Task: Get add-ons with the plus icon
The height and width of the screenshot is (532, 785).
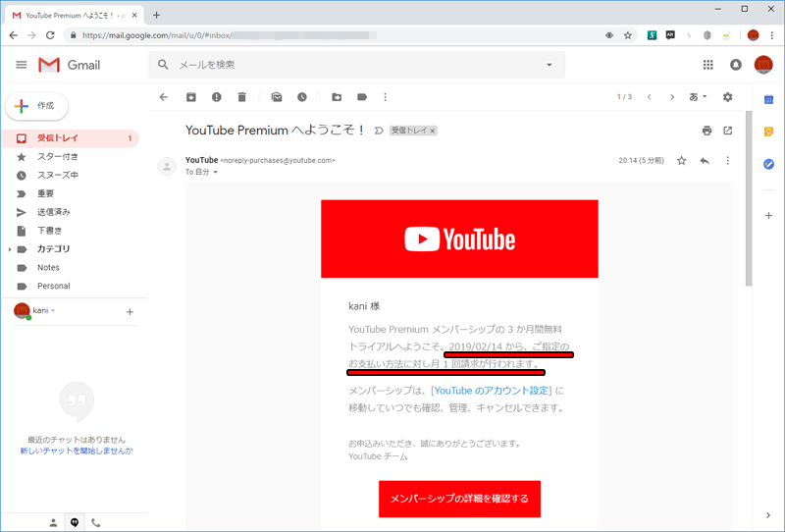Action: 768,216
